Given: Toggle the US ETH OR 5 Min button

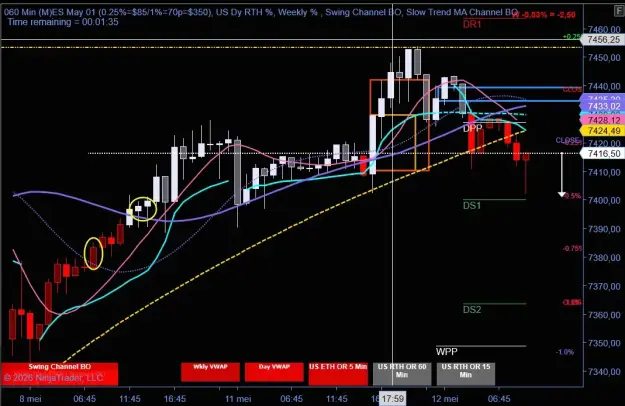Looking at the screenshot, I should [338, 374].
